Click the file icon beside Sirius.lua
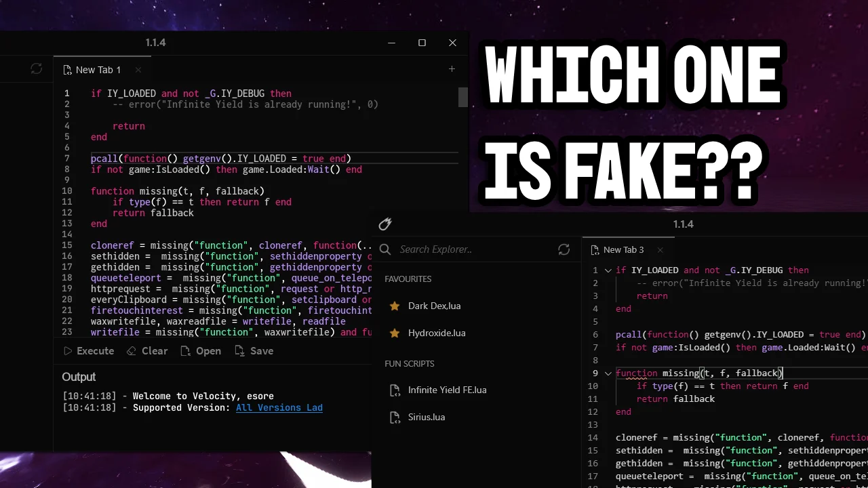The height and width of the screenshot is (488, 868). coord(395,417)
